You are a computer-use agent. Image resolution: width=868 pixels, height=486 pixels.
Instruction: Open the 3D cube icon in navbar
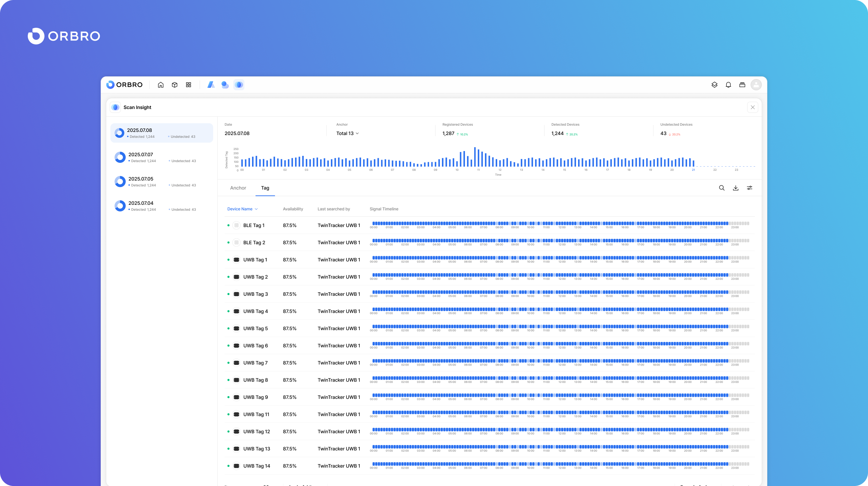pyautogui.click(x=175, y=85)
